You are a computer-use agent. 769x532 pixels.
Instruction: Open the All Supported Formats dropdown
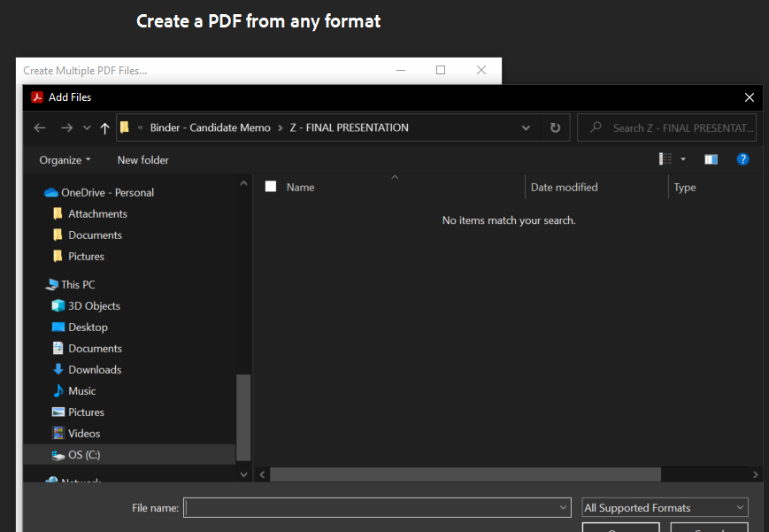(x=663, y=507)
